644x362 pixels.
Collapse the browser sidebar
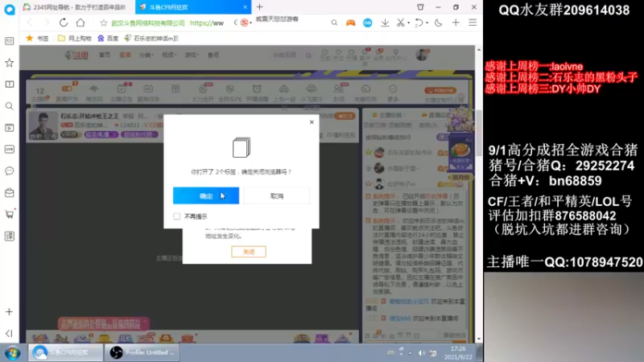9,333
